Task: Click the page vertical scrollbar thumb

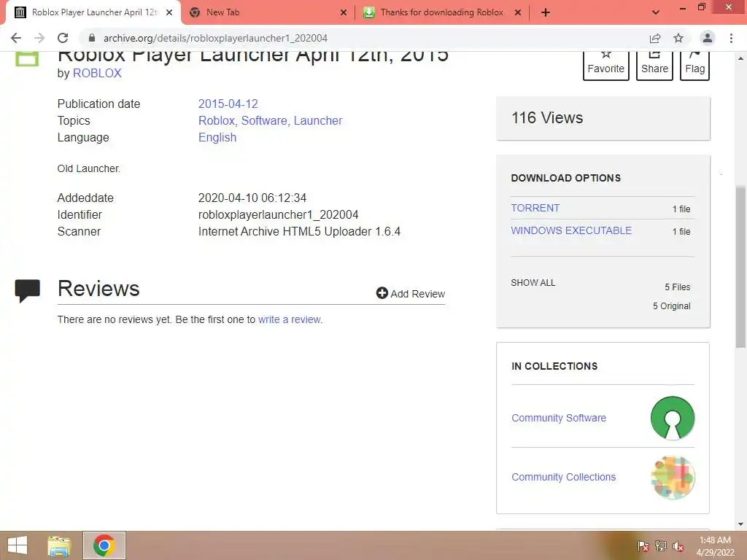Action: 740,267
